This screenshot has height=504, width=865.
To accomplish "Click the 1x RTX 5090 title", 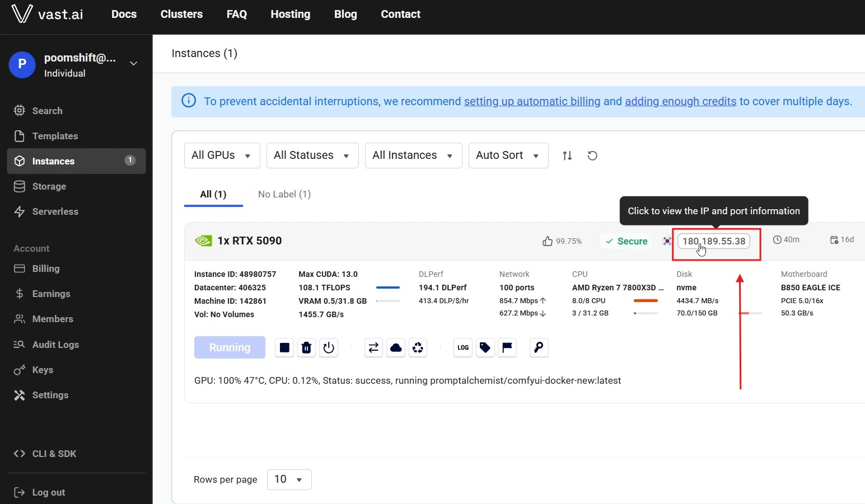I will click(250, 241).
